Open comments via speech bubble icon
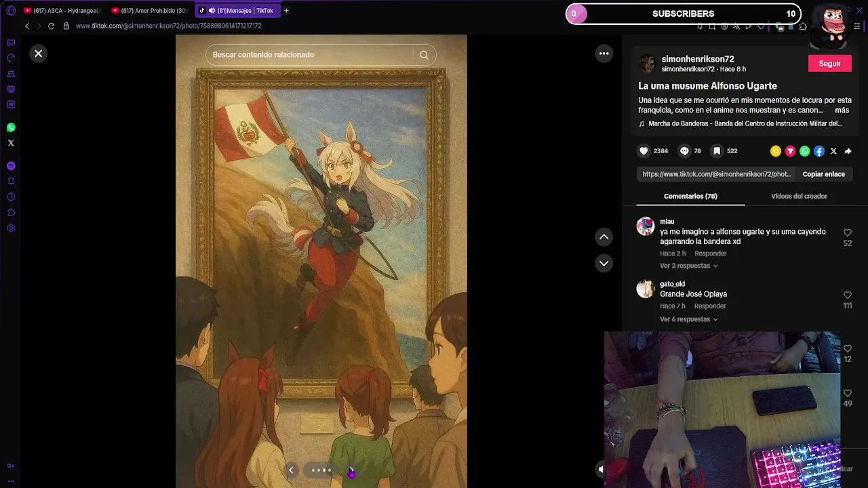Viewport: 868px width, 488px height. click(x=684, y=151)
